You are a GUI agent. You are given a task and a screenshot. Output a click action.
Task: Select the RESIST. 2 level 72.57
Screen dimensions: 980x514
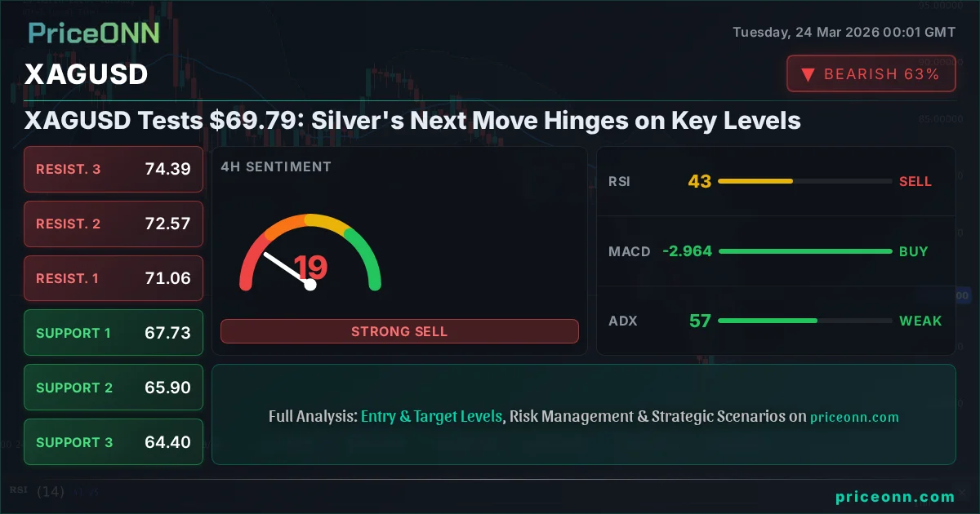point(114,224)
